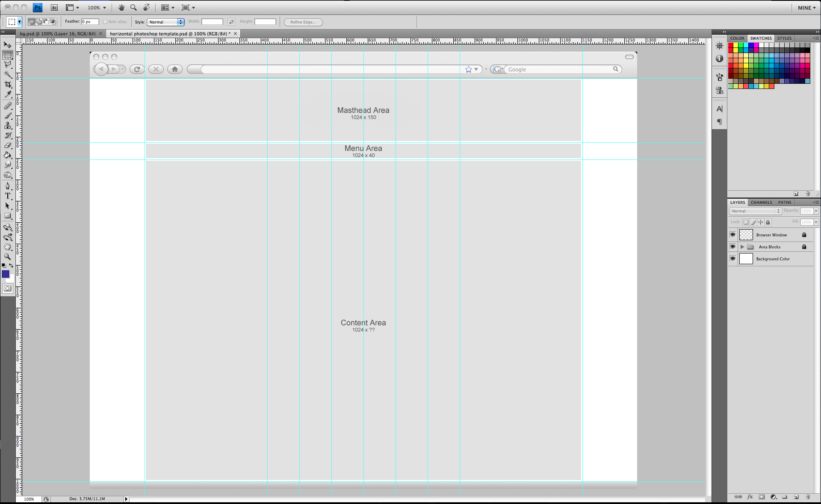Switch to the Channels tab

coord(762,202)
